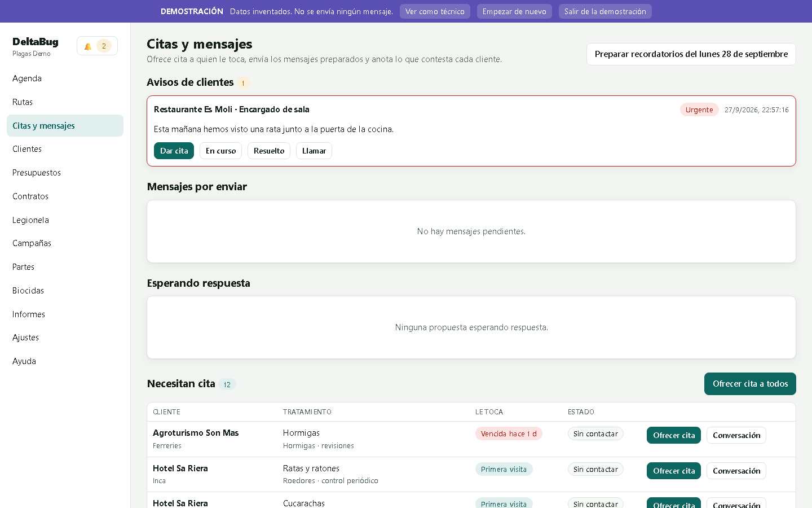Go to Campañas
Screen dimensions: 812x508
tap(65, 243)
